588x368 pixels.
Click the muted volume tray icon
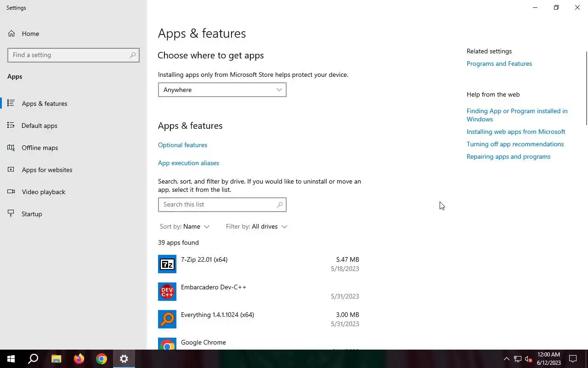[x=528, y=359]
